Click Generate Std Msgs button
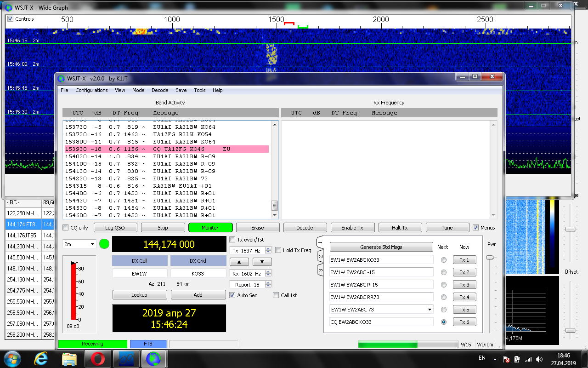The width and height of the screenshot is (588, 368). [381, 247]
